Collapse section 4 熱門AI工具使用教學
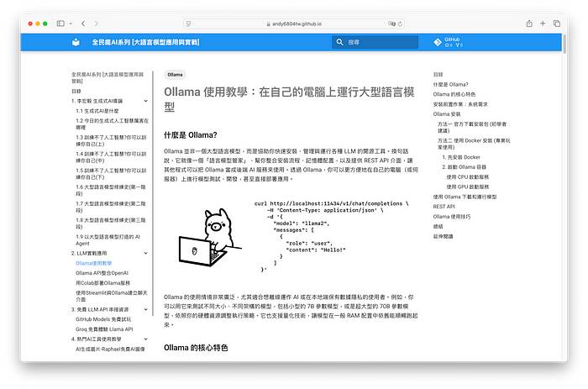 point(146,339)
